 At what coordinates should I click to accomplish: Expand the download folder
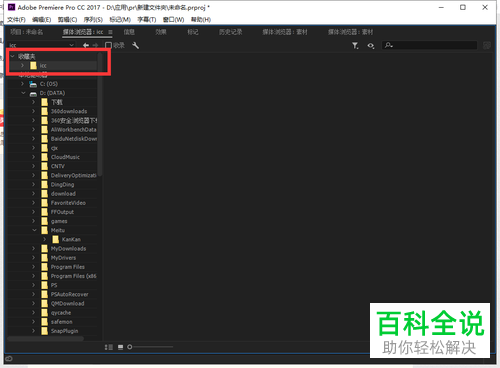click(34, 194)
